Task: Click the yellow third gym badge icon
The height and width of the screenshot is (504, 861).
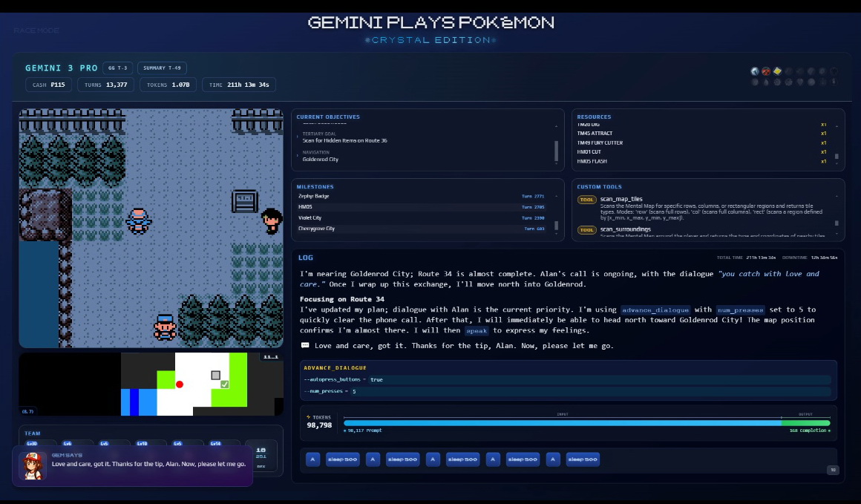Action: pos(777,71)
